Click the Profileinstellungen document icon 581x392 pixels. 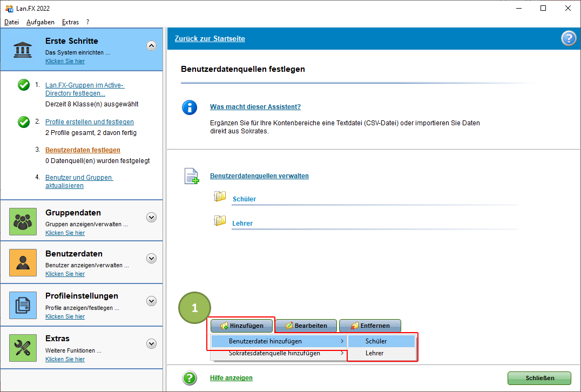click(23, 305)
